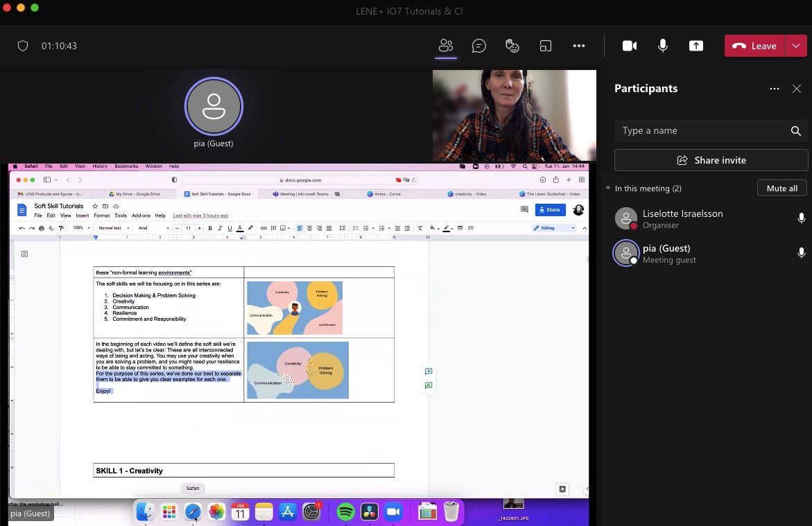Click the Share content icon
The height and width of the screenshot is (526, 812).
(x=696, y=46)
